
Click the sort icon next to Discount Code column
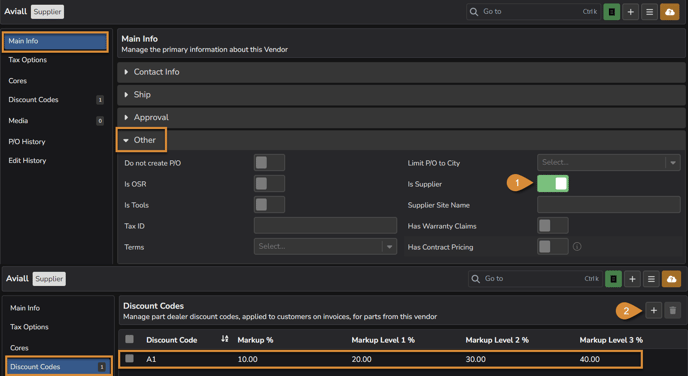click(225, 339)
